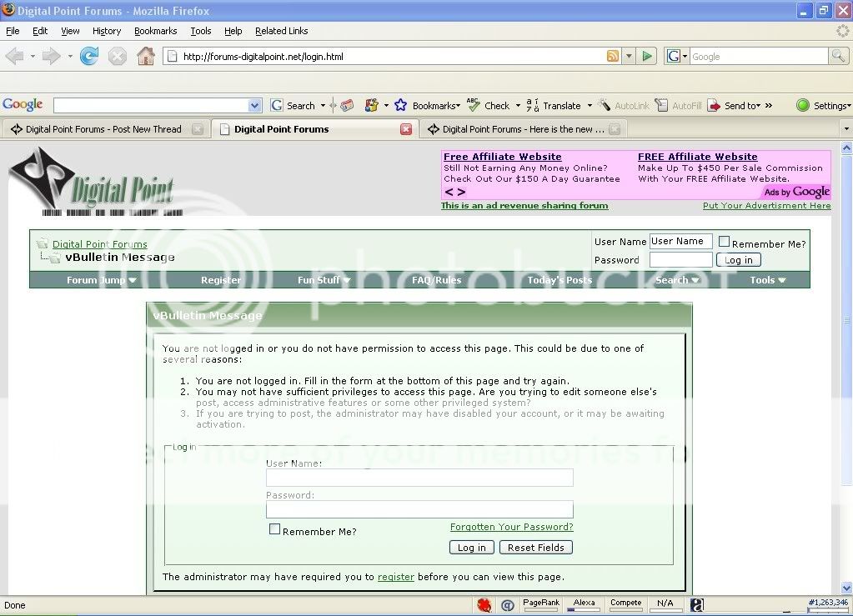Click the Stop loading icon
The height and width of the screenshot is (616, 853).
[x=117, y=56]
